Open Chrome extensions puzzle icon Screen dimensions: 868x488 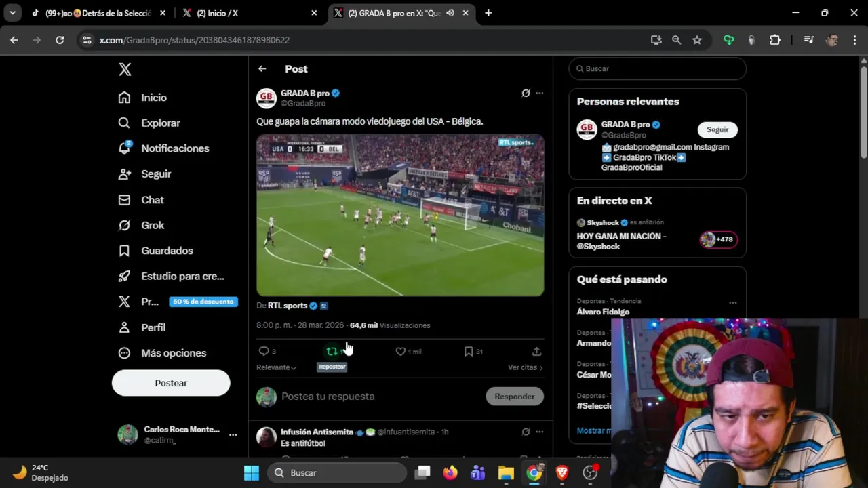click(775, 40)
